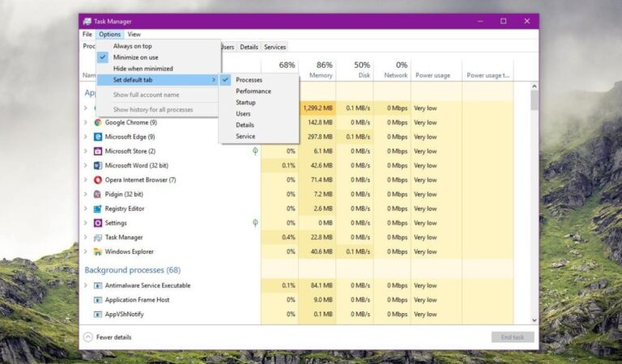Click the Pidgin app icon

point(97,194)
